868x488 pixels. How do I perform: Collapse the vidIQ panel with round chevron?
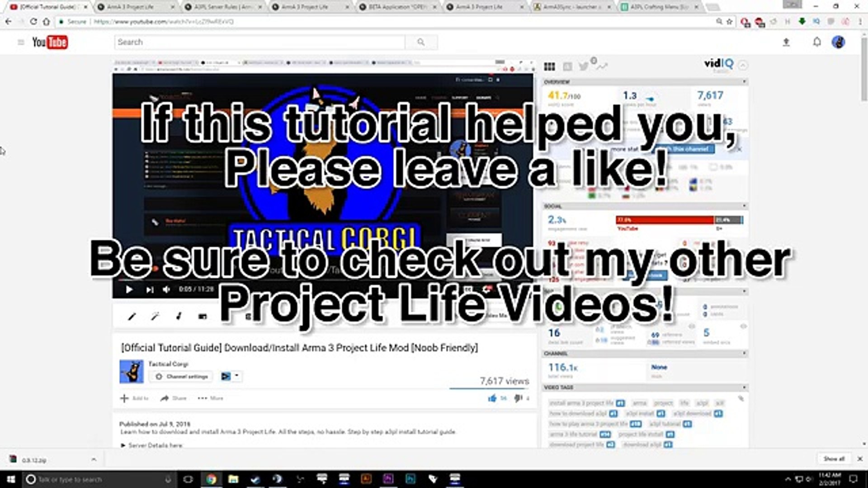point(743,66)
